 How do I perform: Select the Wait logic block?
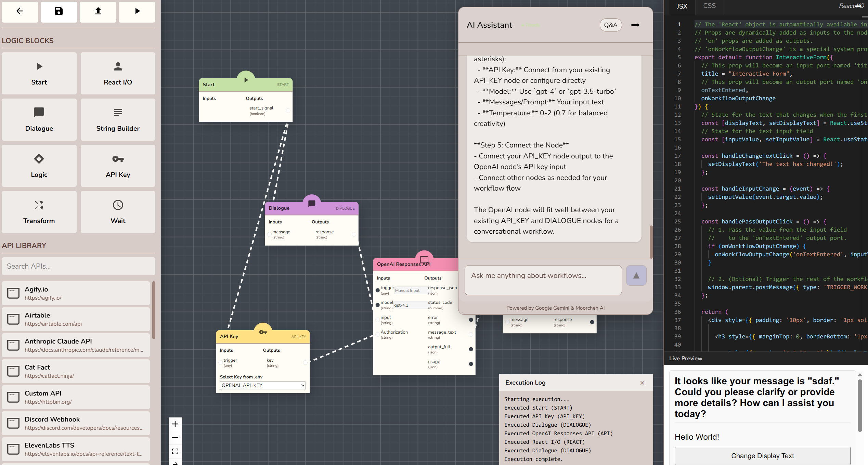(118, 212)
